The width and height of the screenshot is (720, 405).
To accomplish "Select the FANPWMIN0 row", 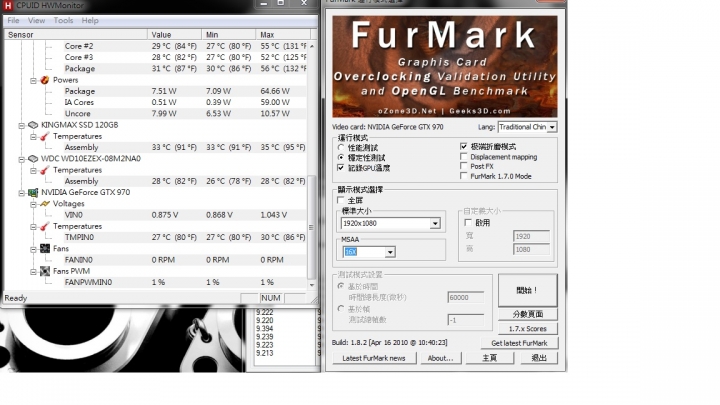I will (x=185, y=282).
